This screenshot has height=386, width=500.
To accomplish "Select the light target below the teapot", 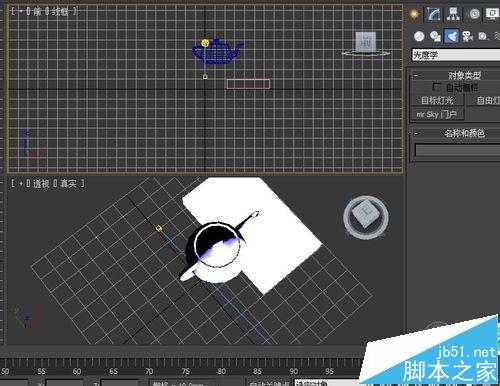I will coord(205,77).
